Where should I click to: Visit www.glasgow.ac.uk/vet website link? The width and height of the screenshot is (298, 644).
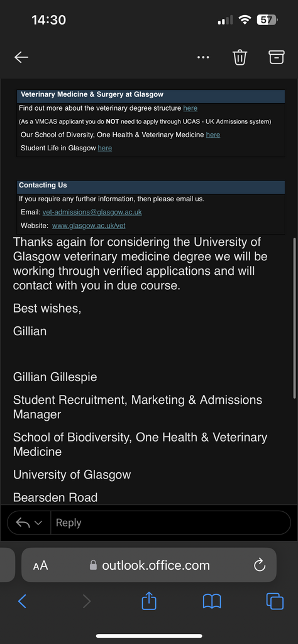click(x=92, y=226)
